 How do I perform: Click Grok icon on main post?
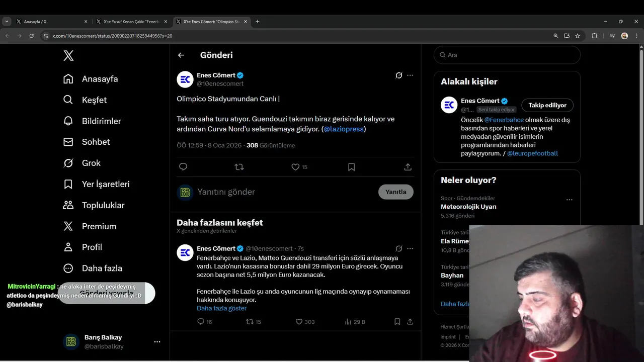(398, 75)
